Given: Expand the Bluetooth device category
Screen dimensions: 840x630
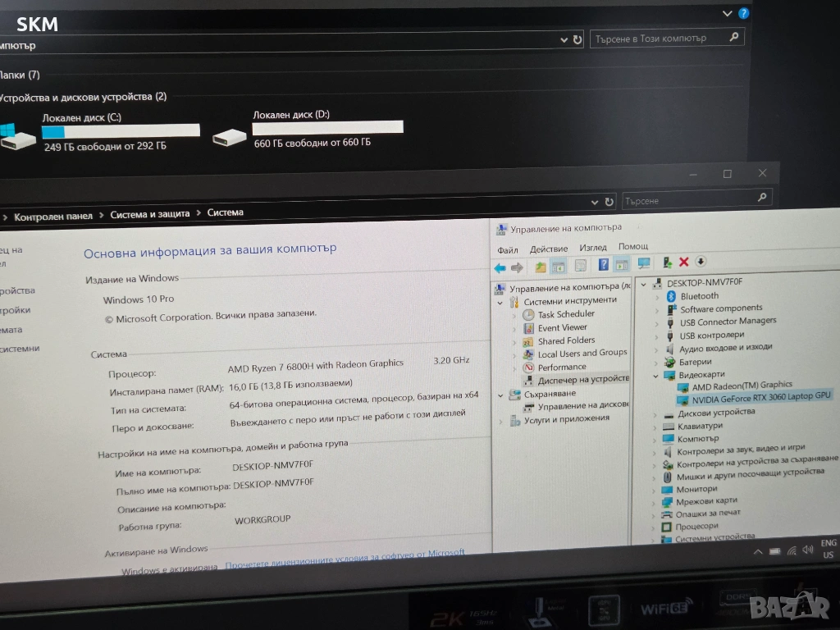Looking at the screenshot, I should (656, 296).
